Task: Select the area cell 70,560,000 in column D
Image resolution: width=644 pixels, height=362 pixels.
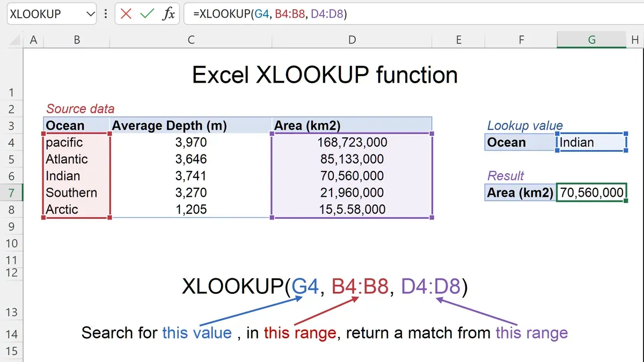Action: 352,176
